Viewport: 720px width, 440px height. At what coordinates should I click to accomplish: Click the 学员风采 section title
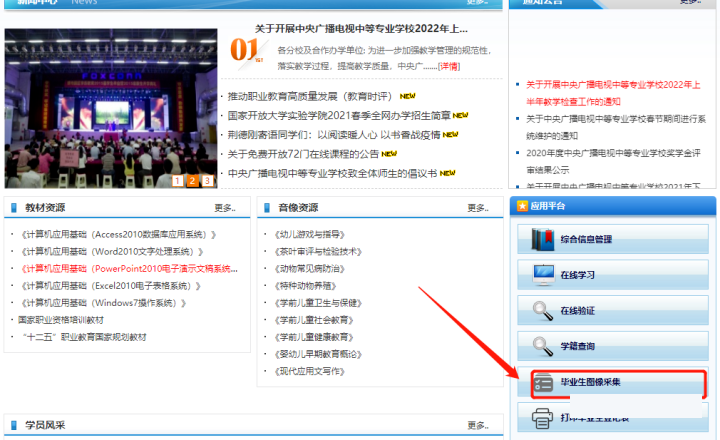point(45,425)
